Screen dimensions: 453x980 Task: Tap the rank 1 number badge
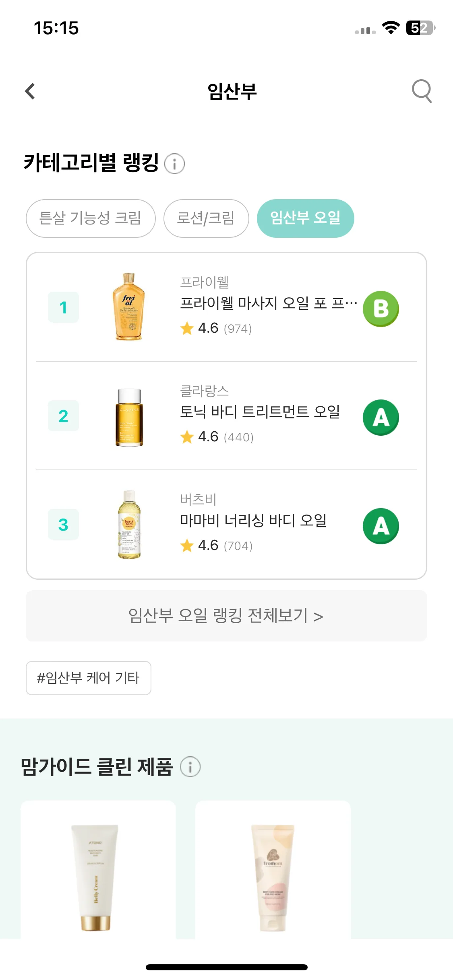(x=63, y=307)
